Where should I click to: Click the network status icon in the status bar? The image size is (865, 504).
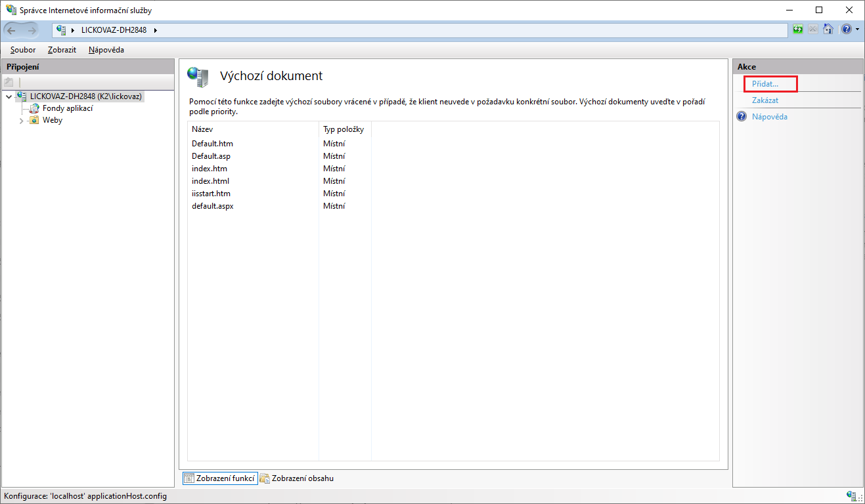click(x=853, y=496)
